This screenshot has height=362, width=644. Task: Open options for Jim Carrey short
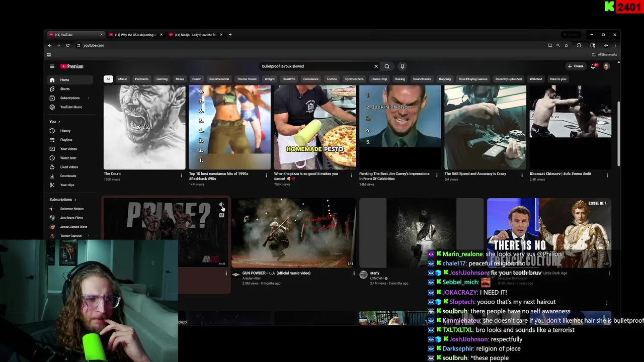coord(437,175)
